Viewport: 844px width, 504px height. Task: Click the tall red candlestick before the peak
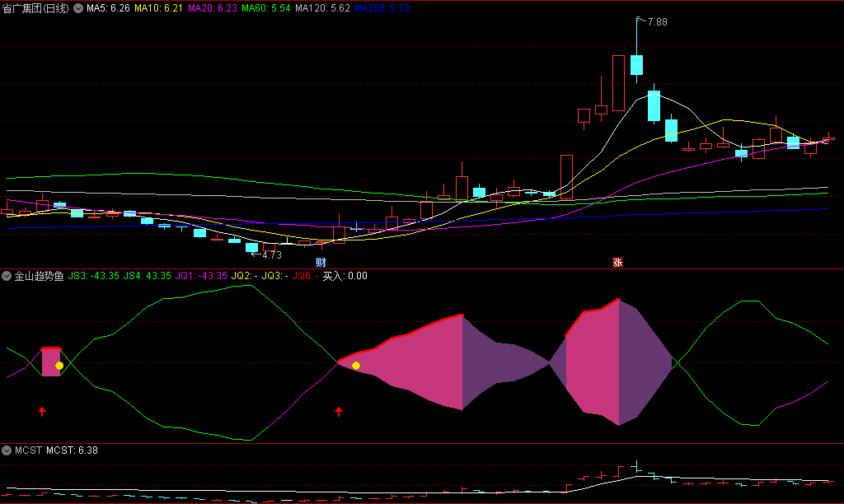(618, 83)
